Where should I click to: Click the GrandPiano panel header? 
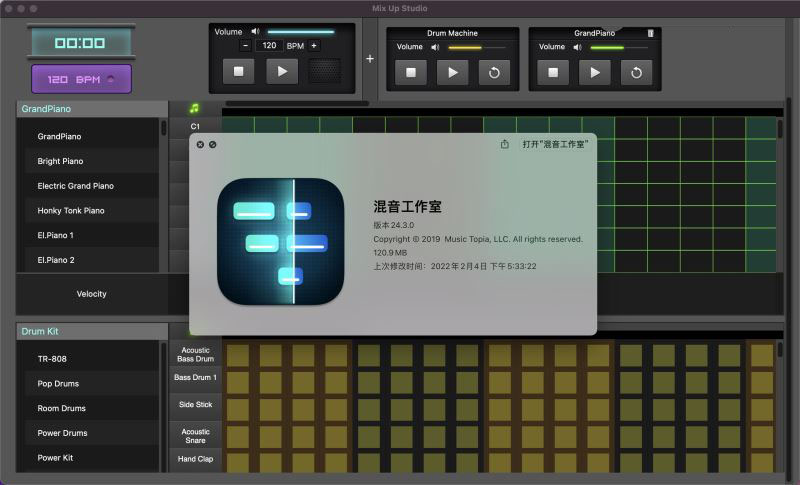pos(92,109)
